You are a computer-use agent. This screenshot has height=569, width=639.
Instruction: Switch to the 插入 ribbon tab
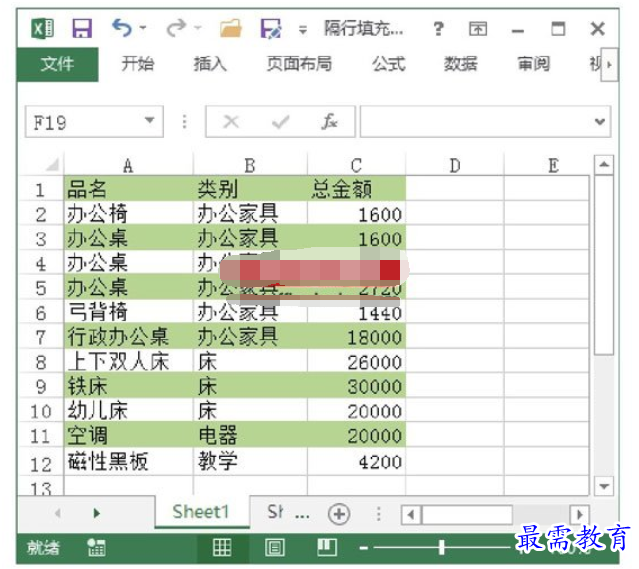pyautogui.click(x=210, y=64)
